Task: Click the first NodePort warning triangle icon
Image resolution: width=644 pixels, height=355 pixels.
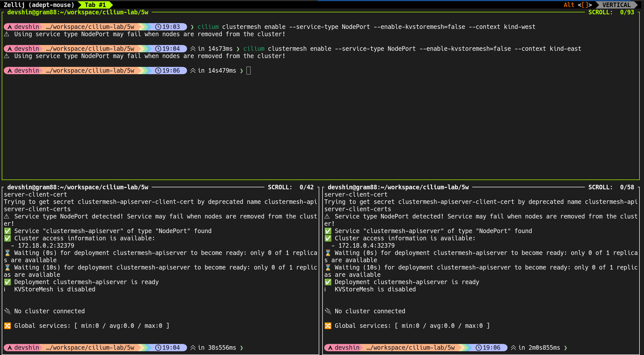Action: click(x=7, y=34)
